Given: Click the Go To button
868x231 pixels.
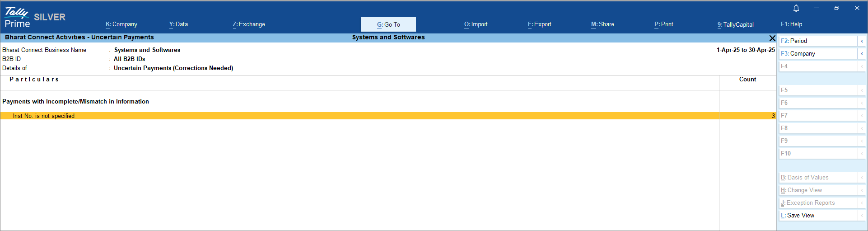Looking at the screenshot, I should coord(388,24).
